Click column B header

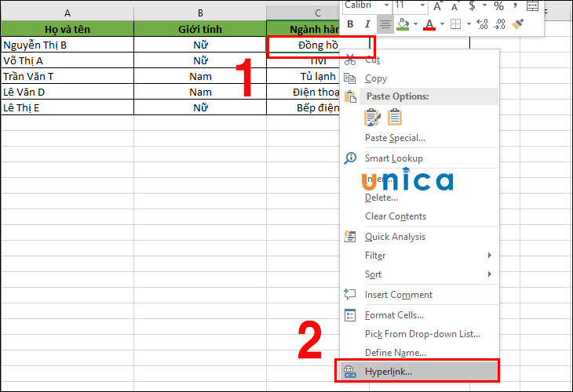(x=200, y=13)
